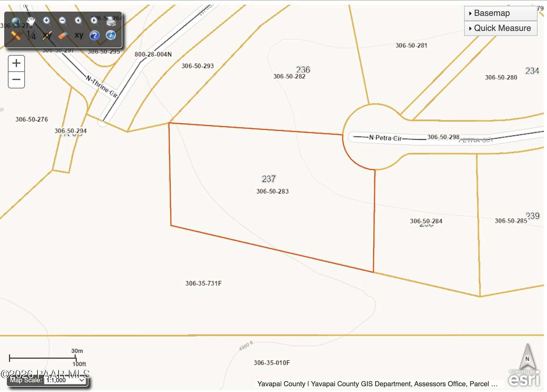
Task: Zoom in with the plus button
Action: point(16,63)
